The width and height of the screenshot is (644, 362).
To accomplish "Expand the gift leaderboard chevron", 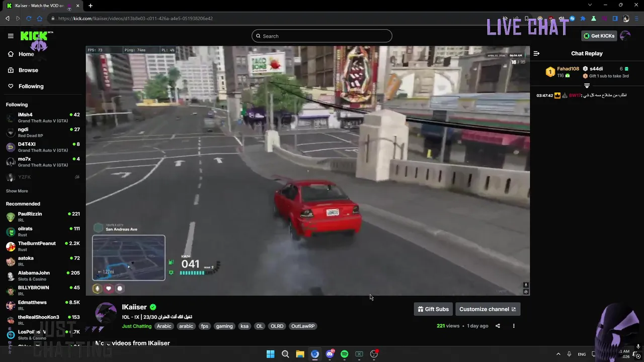I will pos(587,86).
